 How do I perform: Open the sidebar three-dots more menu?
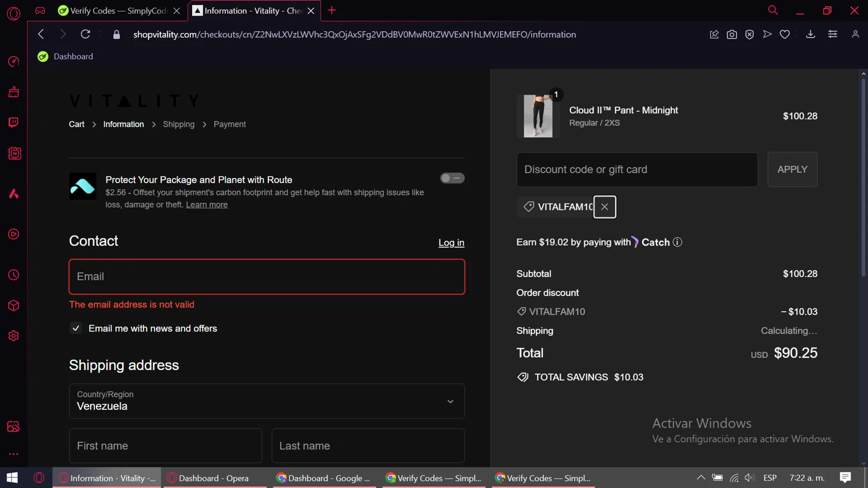coord(13,454)
